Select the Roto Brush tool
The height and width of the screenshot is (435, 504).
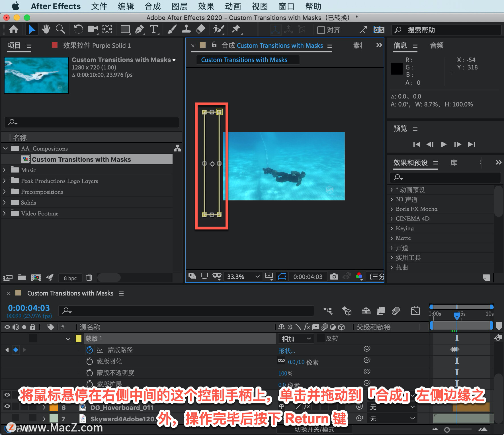point(219,29)
